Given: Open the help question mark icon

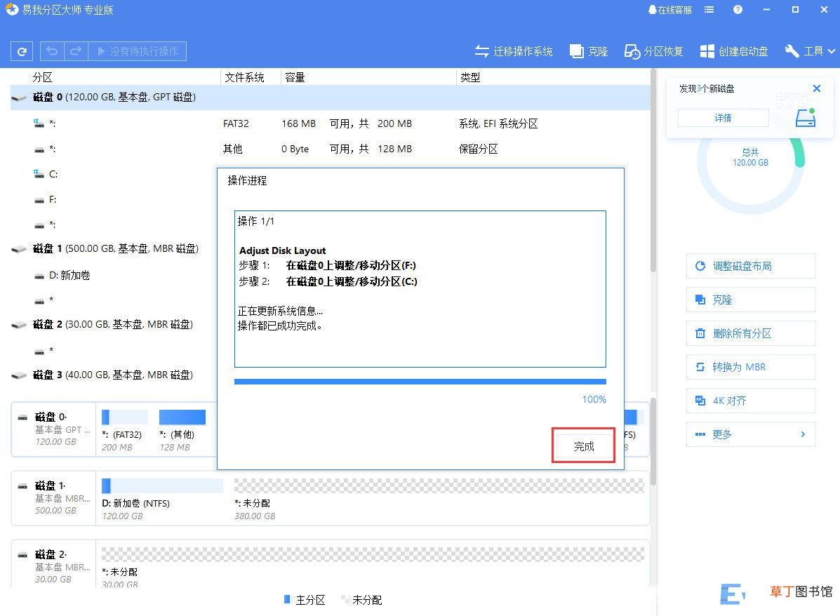Looking at the screenshot, I should pyautogui.click(x=738, y=10).
